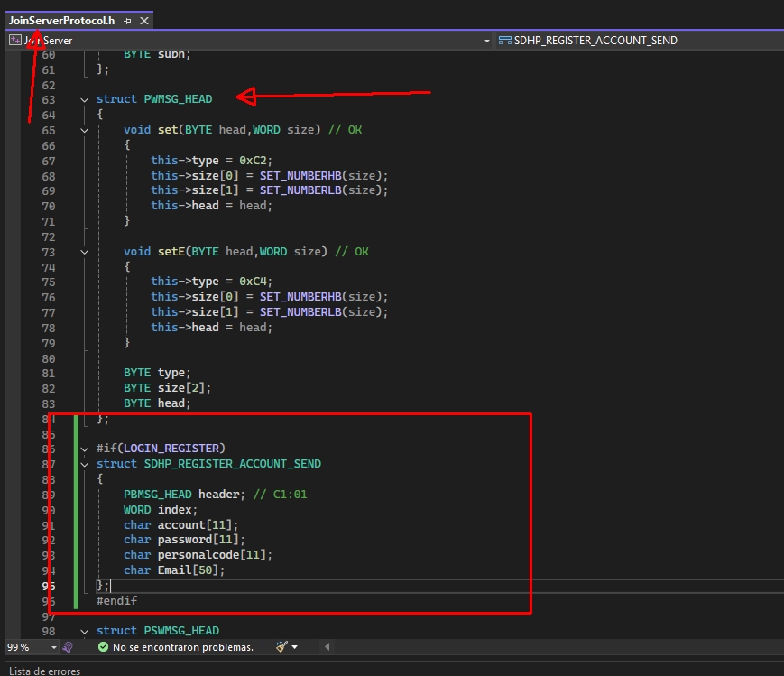Click the PSWMSG_HEAD struct name
784x676 pixels.
click(181, 631)
